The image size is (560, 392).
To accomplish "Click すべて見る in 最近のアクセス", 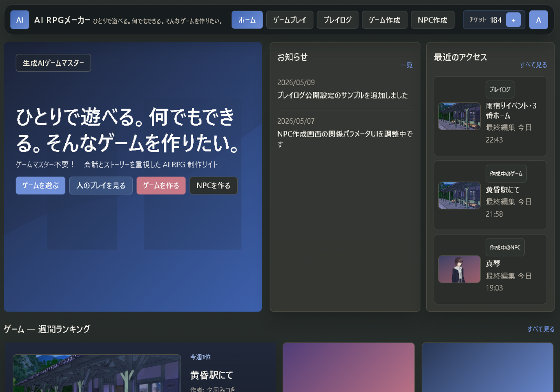I will pos(534,65).
